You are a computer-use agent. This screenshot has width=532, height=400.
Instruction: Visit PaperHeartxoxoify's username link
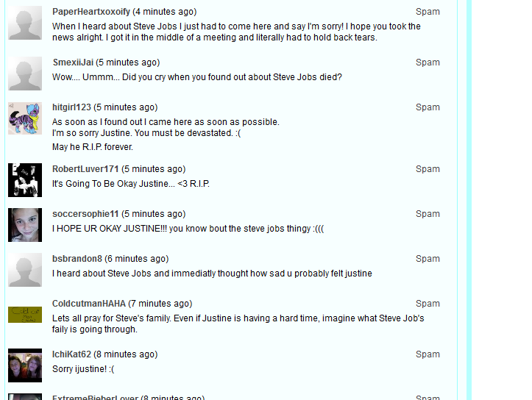point(91,12)
